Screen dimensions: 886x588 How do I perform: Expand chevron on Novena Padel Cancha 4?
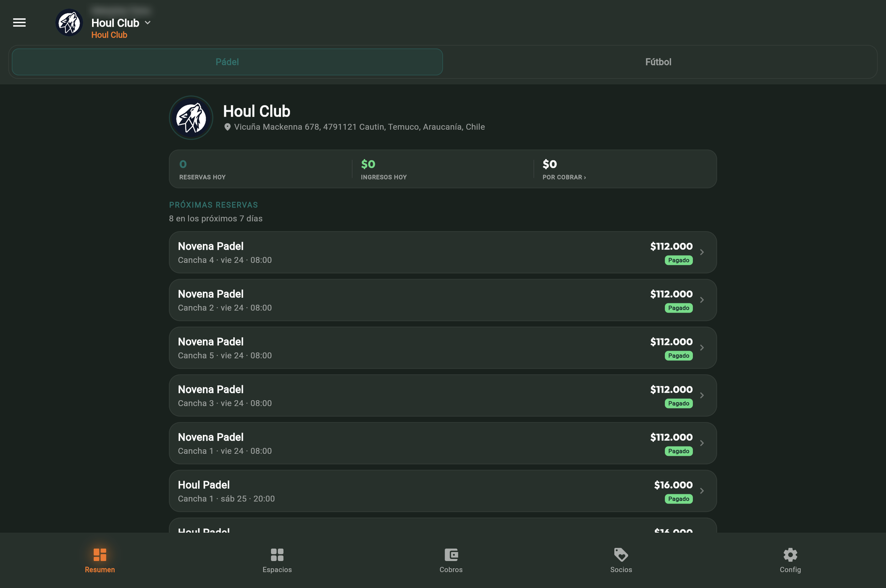pyautogui.click(x=702, y=252)
